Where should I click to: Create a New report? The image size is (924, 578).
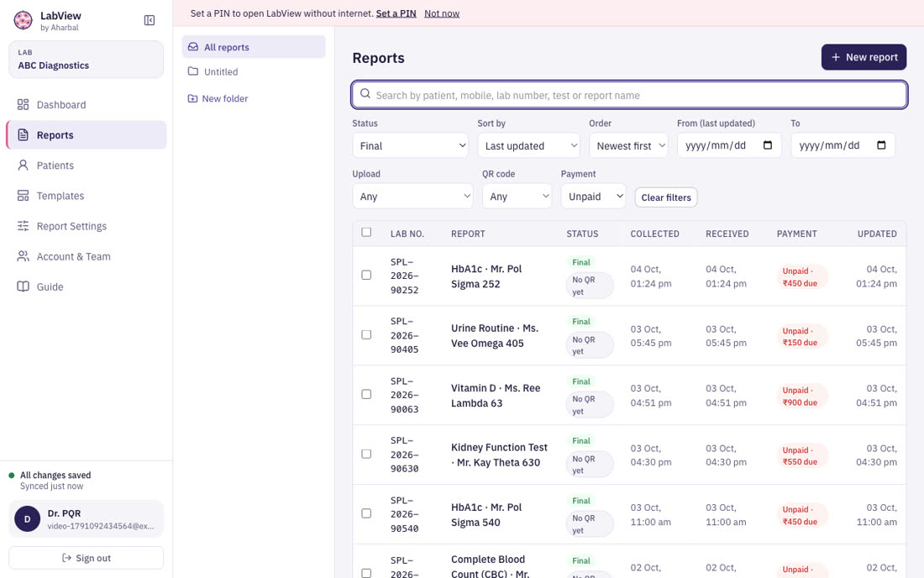click(x=864, y=57)
